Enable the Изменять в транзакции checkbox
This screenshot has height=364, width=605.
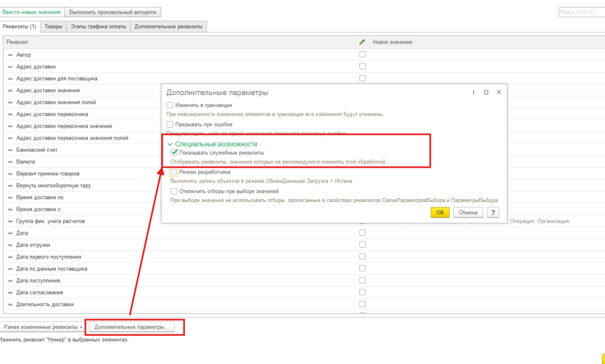[170, 105]
